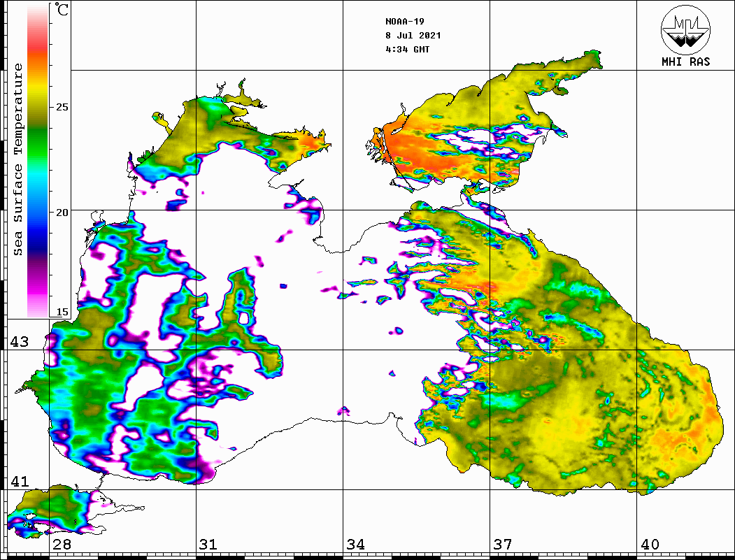Click the Sea Surface Temperature legend title
This screenshot has height=560, width=735.
point(17,159)
